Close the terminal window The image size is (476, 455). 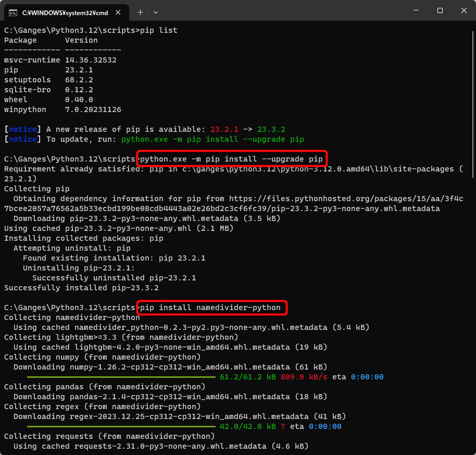(x=464, y=10)
